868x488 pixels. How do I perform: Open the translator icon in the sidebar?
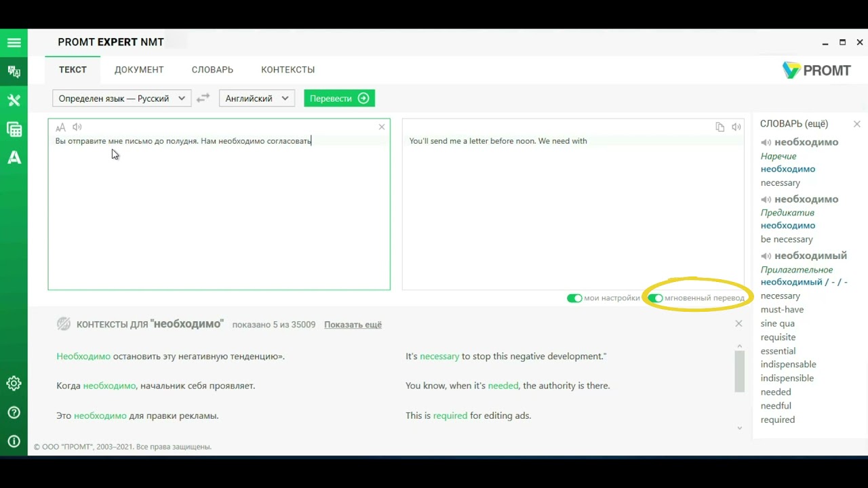pyautogui.click(x=14, y=71)
